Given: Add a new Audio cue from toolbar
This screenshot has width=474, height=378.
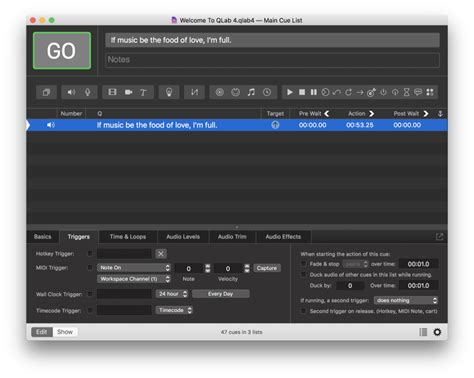Looking at the screenshot, I should 71,92.
